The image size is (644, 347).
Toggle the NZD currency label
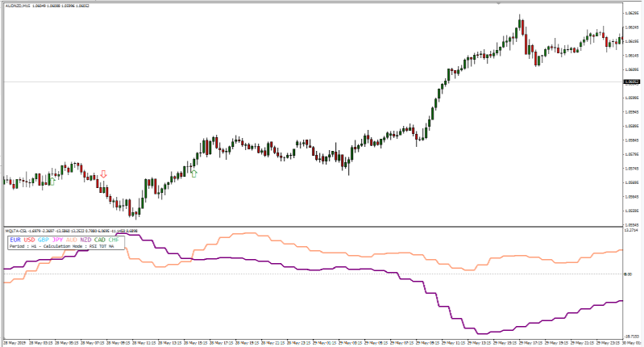[x=86, y=240]
